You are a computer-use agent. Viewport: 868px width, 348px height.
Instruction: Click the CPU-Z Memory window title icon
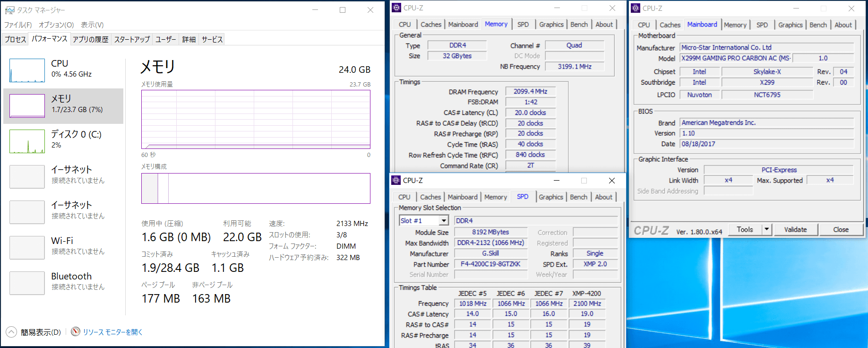click(396, 8)
